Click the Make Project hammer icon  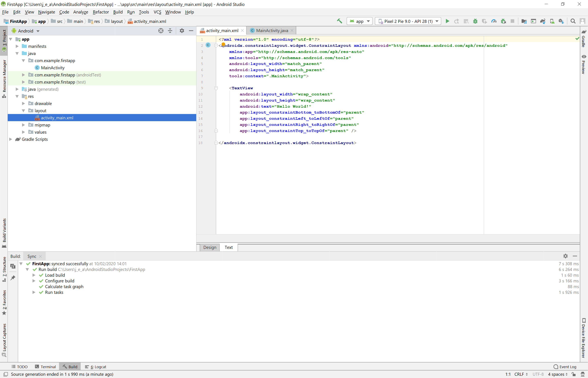pos(339,21)
